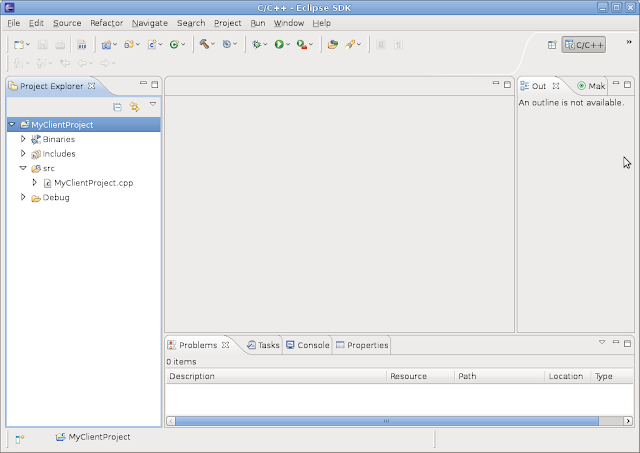This screenshot has height=453, width=640.
Task: Sort by the Resource column header
Action: tap(420, 376)
